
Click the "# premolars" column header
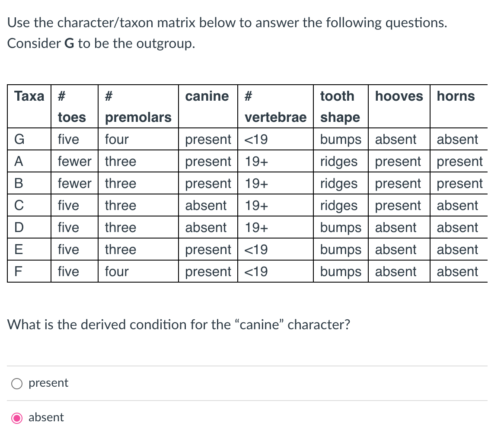click(x=138, y=106)
